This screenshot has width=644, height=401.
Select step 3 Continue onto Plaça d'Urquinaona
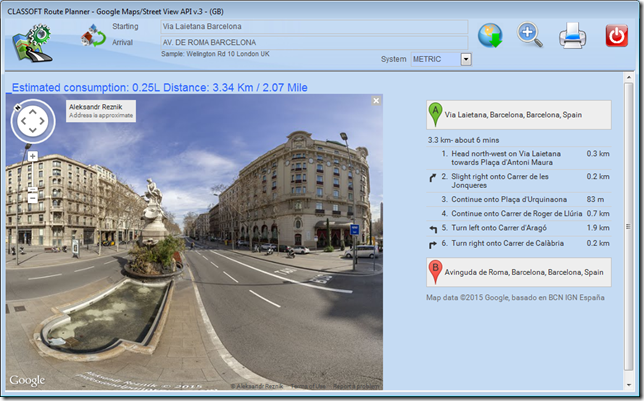519,200
